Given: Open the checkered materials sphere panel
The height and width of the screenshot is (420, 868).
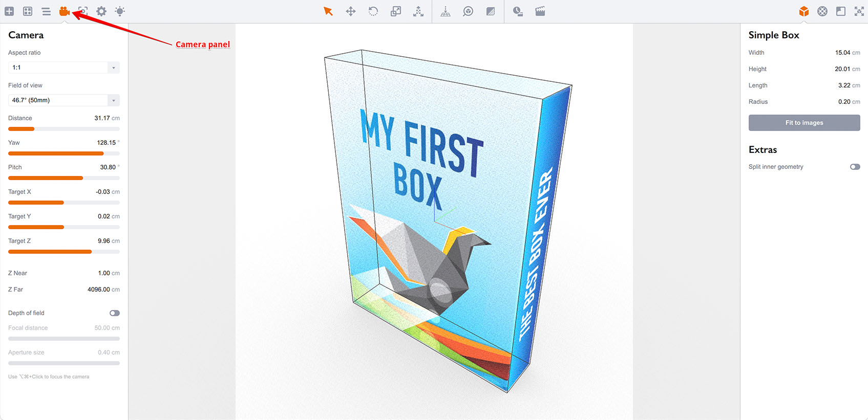Looking at the screenshot, I should tap(822, 11).
